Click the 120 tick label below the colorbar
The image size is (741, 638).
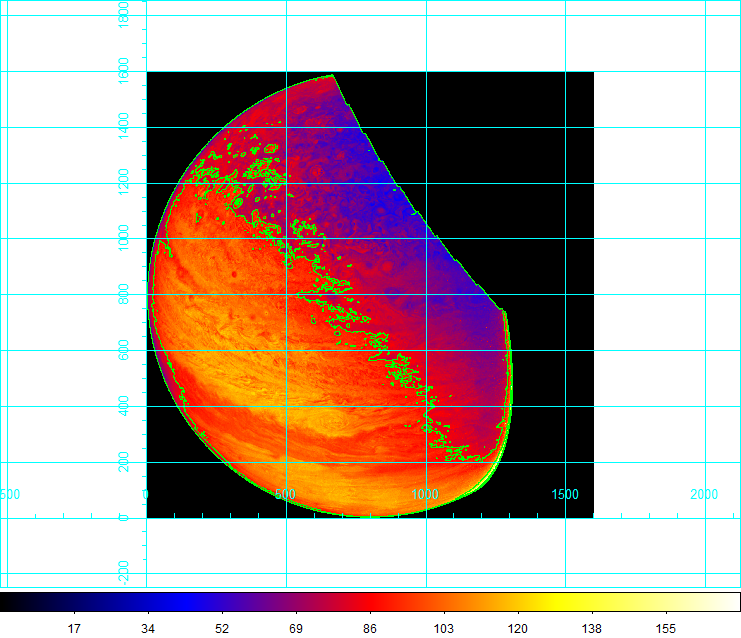point(519,628)
